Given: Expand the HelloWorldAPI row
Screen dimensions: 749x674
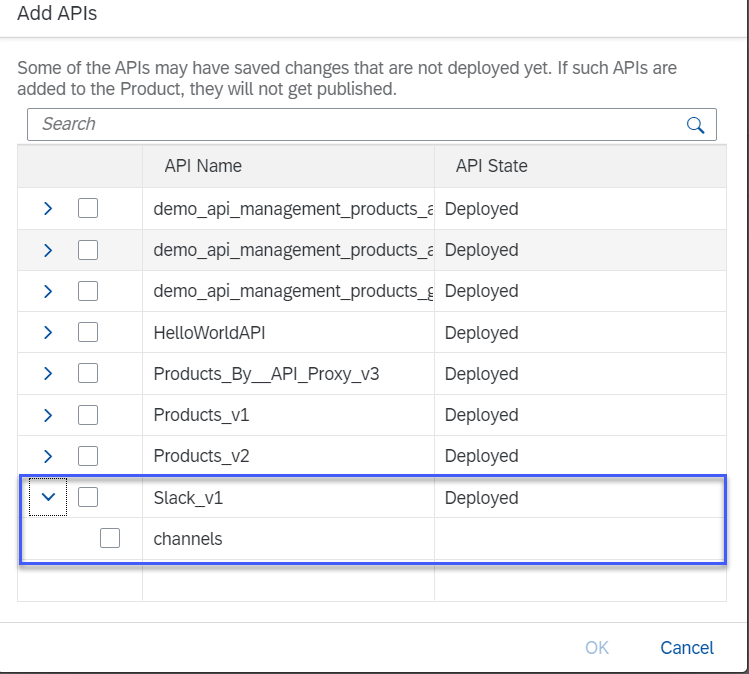Looking at the screenshot, I should click(x=48, y=332).
